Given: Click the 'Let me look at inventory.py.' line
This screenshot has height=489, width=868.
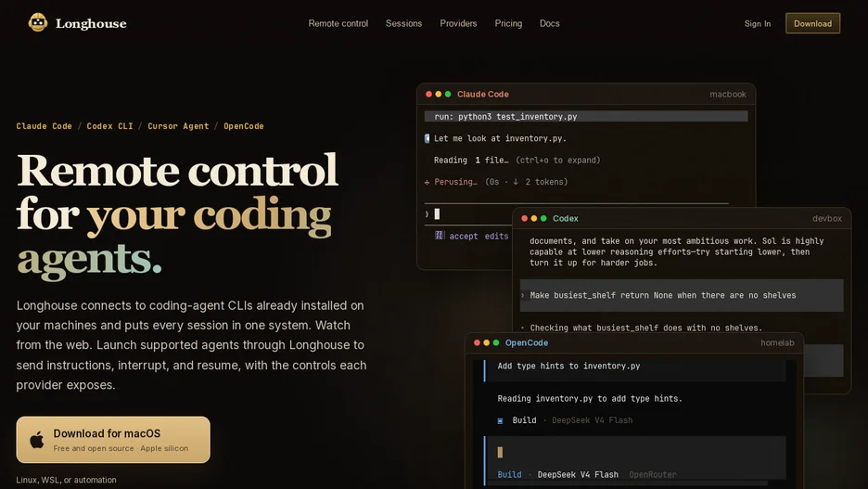Looking at the screenshot, I should click(500, 138).
